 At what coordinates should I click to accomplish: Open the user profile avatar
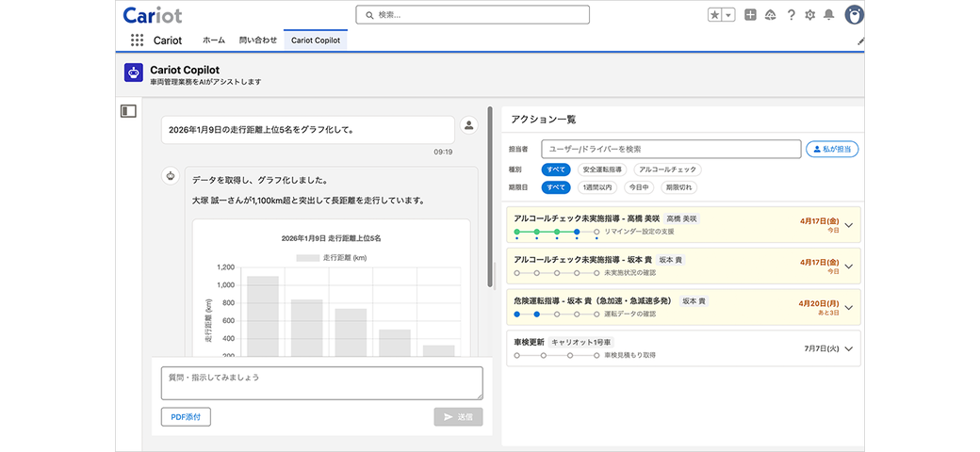(854, 15)
